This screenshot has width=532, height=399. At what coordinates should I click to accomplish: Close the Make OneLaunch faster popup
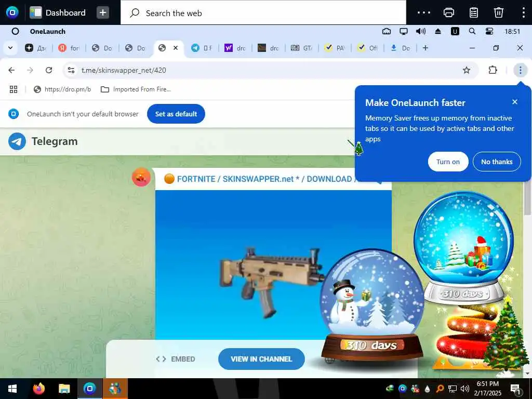click(x=515, y=102)
